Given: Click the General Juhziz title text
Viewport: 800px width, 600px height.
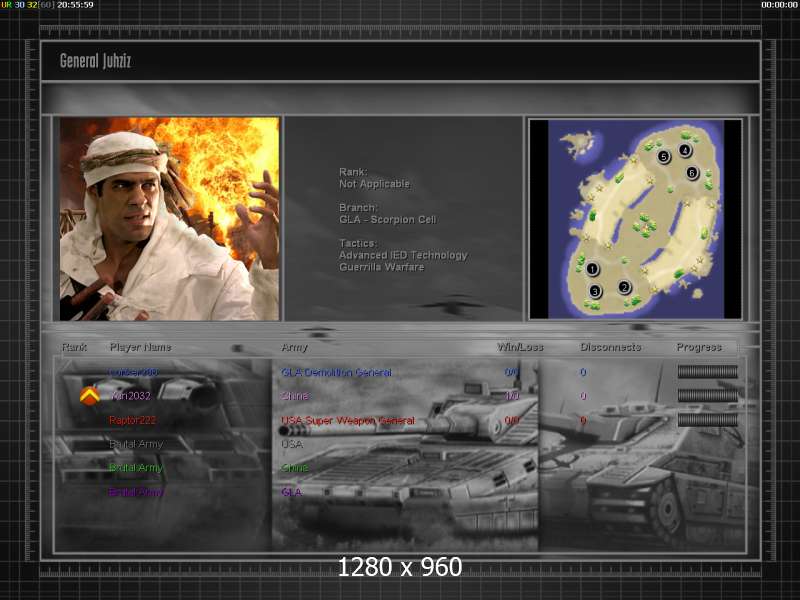Looking at the screenshot, I should point(95,61).
